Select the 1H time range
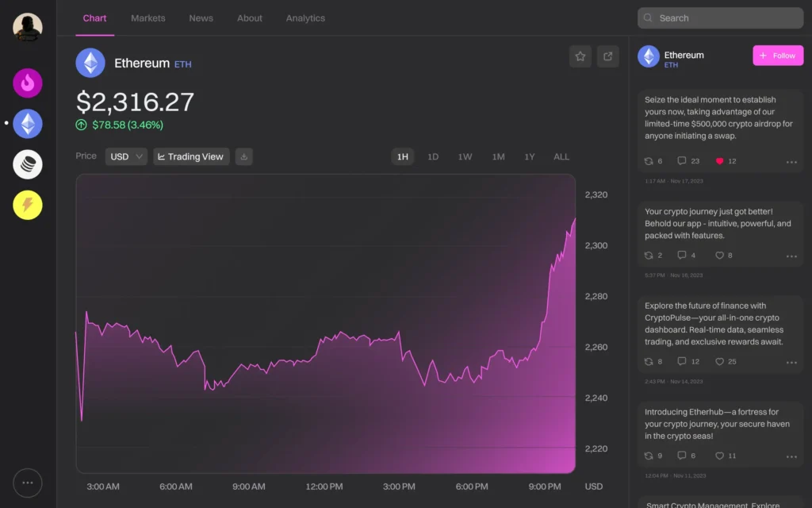The width and height of the screenshot is (812, 508). click(x=402, y=156)
